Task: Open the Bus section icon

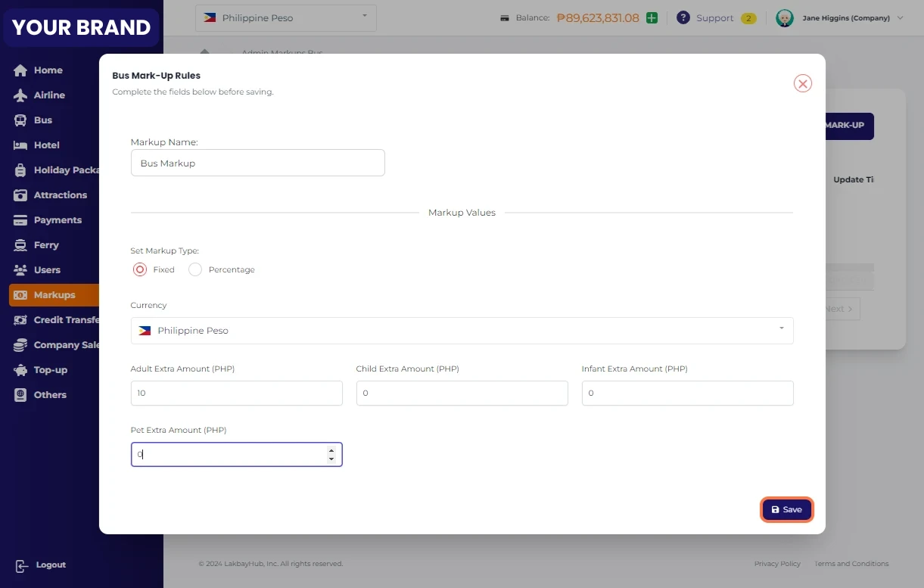Action: pos(20,120)
